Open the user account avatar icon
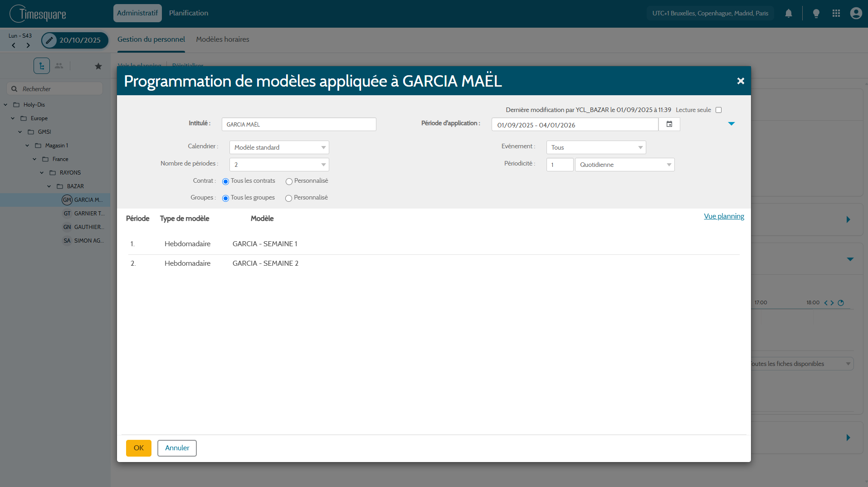868x487 pixels. pos(856,13)
